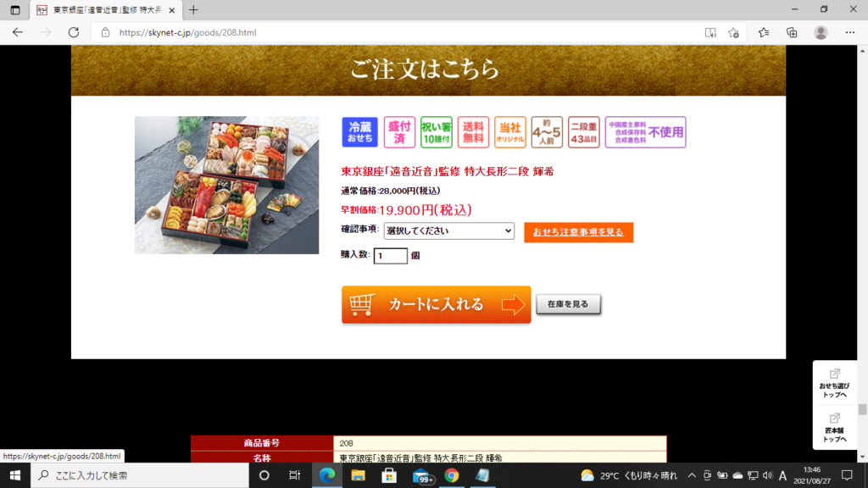
Task: Open the volume control icon
Action: [x=767, y=475]
